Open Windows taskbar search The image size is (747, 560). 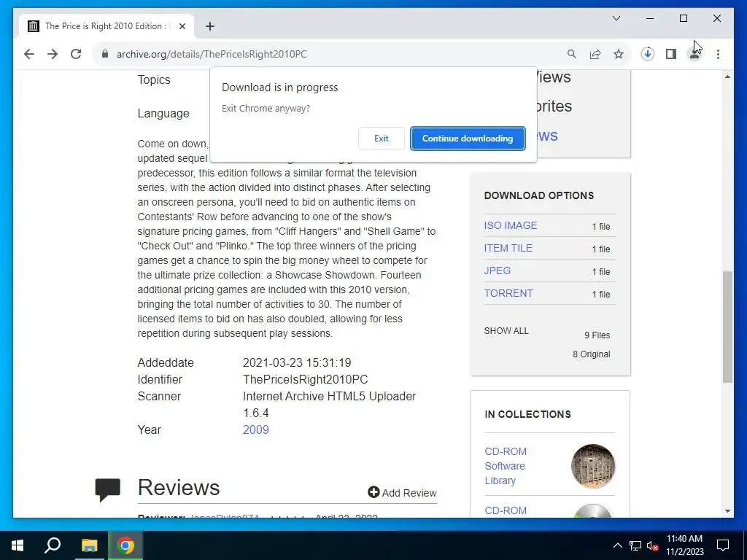(53, 545)
